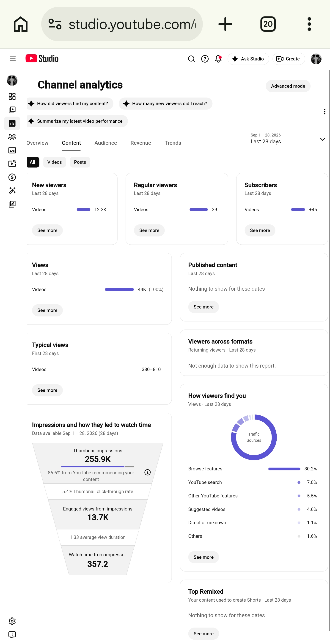
Task: Select the Posts filter chip
Action: 80,162
